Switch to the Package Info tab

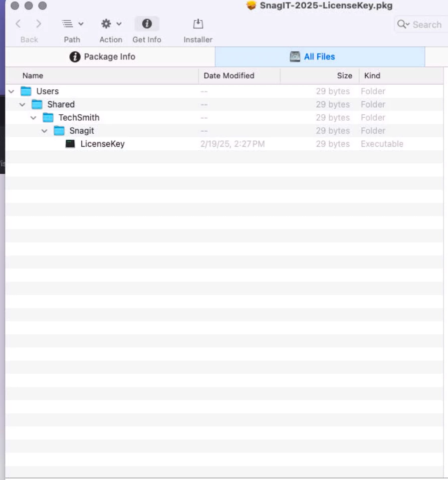(110, 57)
